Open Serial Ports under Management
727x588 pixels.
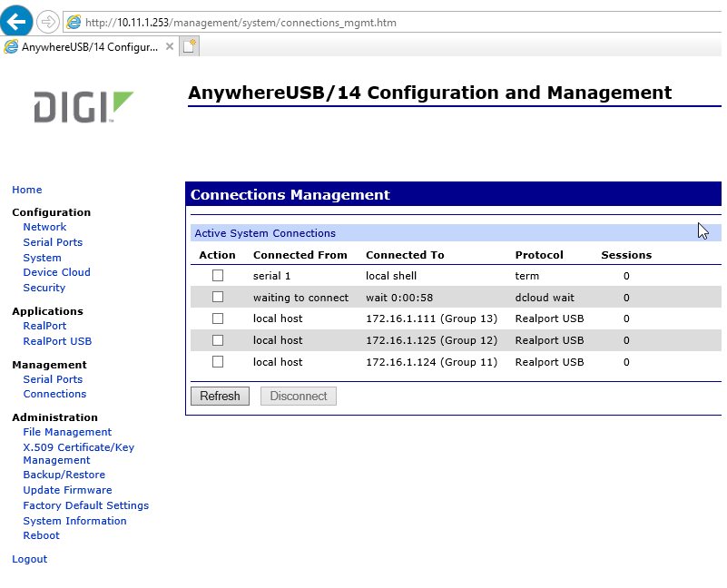pyautogui.click(x=53, y=379)
